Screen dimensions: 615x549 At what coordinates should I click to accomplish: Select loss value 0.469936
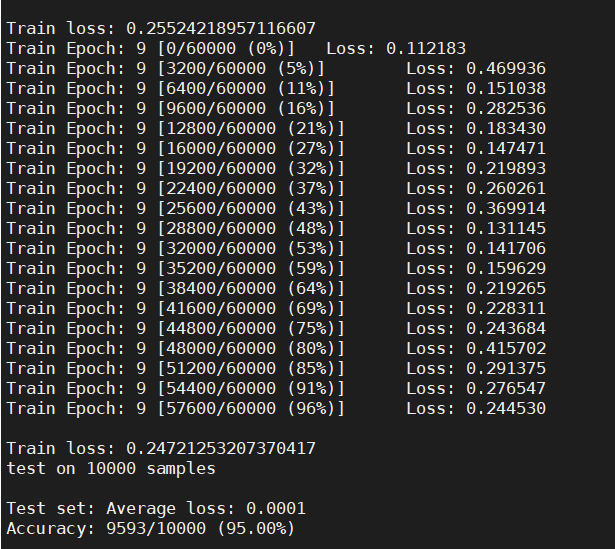pyautogui.click(x=506, y=69)
